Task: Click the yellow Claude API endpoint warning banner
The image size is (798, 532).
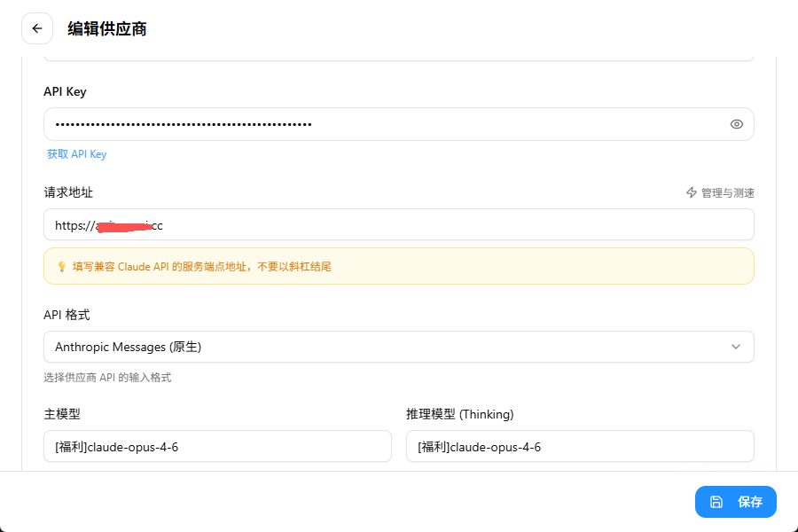Action: click(399, 266)
